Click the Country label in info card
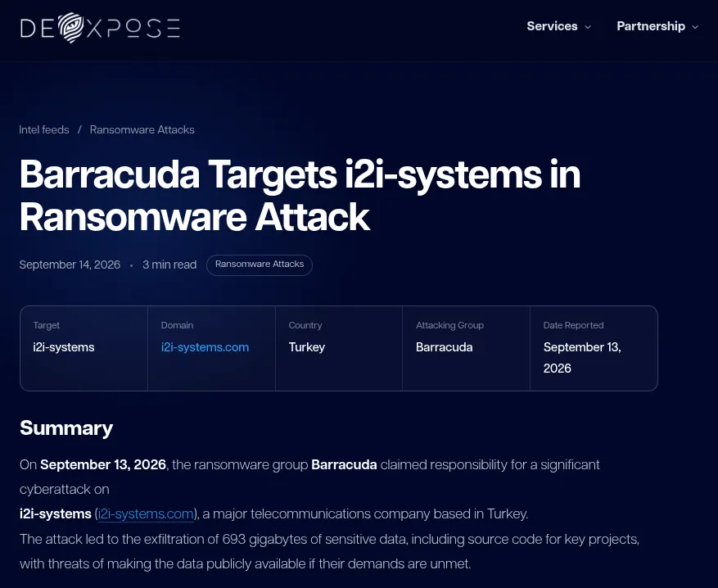The image size is (718, 588). point(305,325)
